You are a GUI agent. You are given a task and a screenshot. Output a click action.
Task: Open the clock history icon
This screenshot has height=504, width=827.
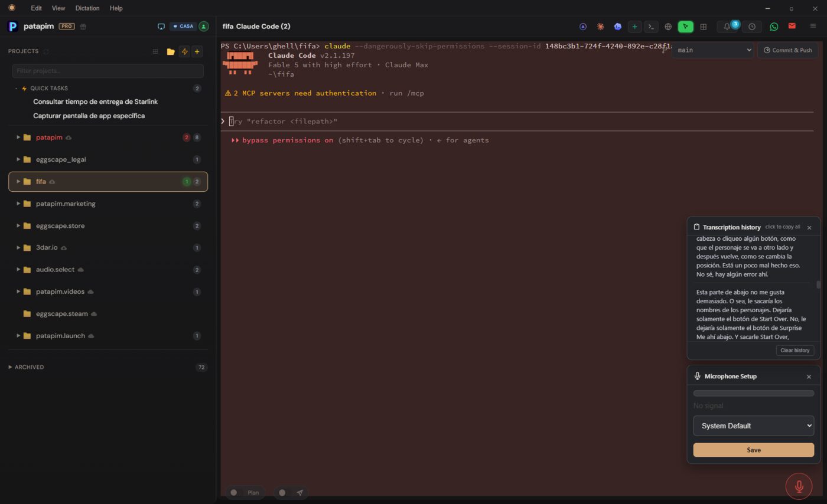click(752, 27)
